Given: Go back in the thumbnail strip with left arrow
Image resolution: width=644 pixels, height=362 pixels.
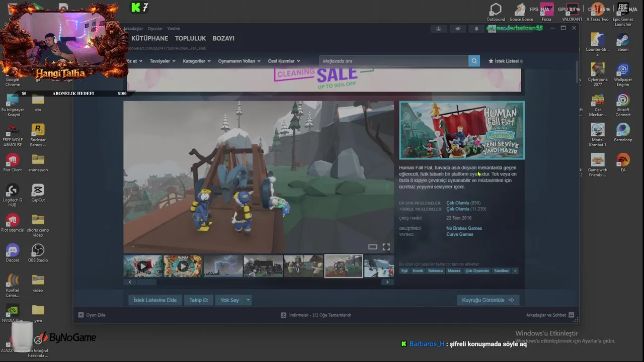Looking at the screenshot, I should coord(130,282).
